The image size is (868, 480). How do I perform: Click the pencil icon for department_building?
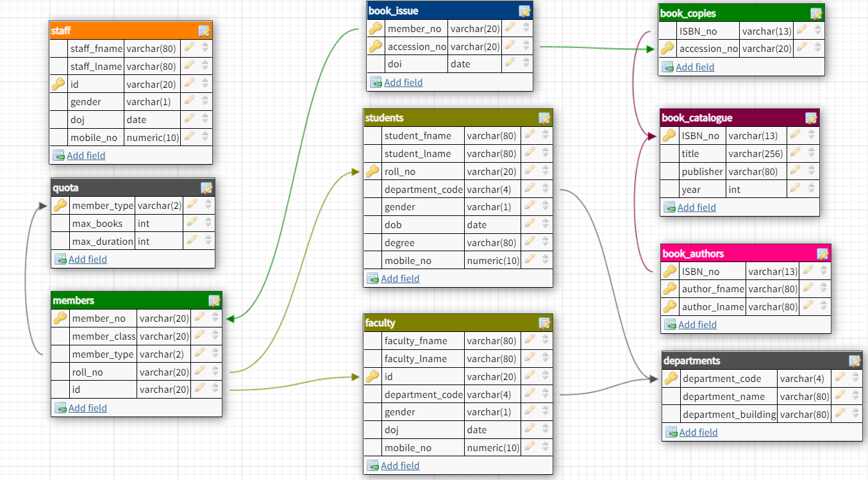tap(840, 414)
